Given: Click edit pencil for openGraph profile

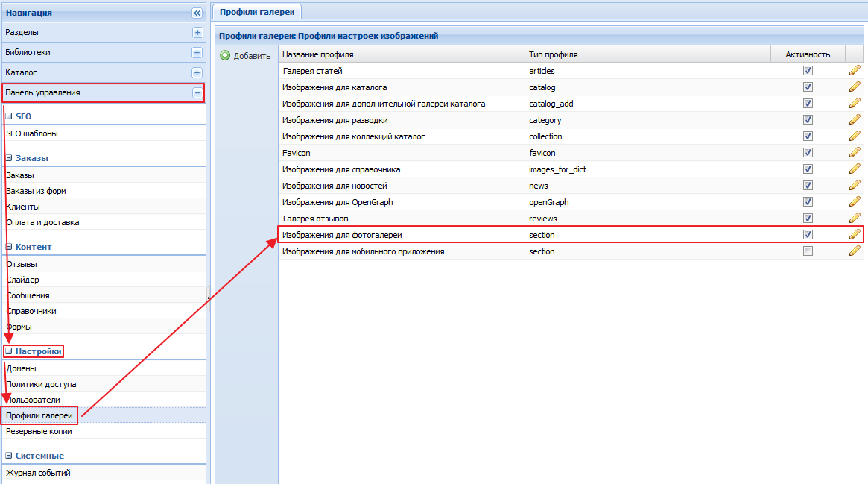Looking at the screenshot, I should click(x=855, y=202).
